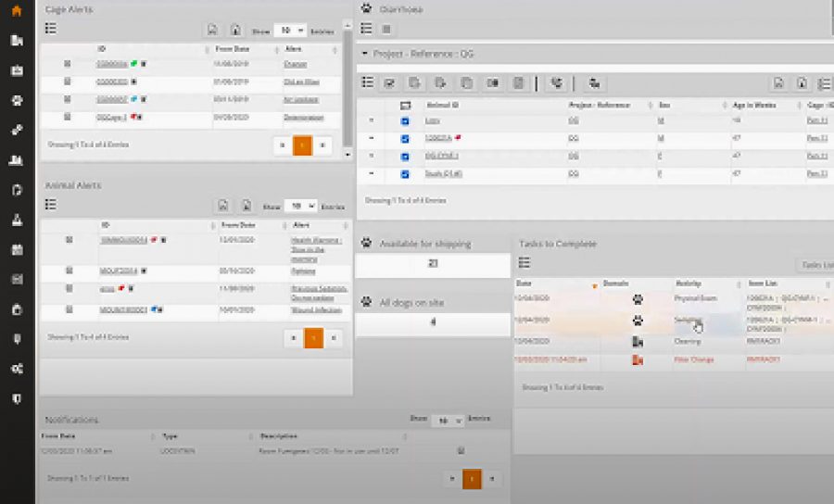
Task: Click the paw icon beside Available for shipping
Action: (x=367, y=245)
